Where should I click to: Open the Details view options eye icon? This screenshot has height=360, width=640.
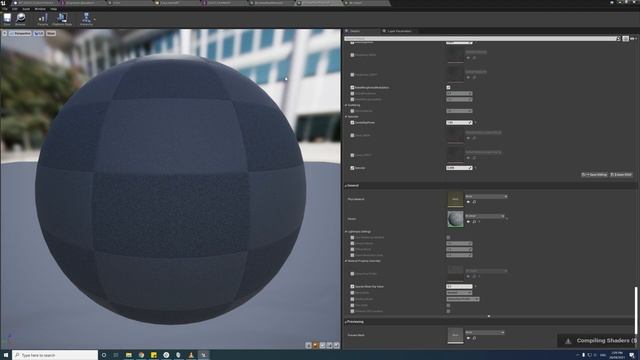tap(633, 39)
